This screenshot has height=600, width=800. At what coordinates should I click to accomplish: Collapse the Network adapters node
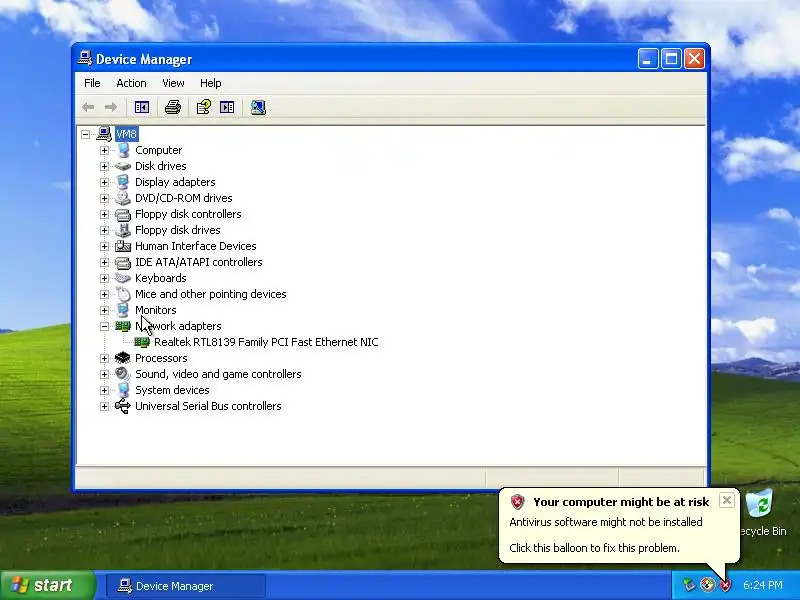[x=105, y=326]
